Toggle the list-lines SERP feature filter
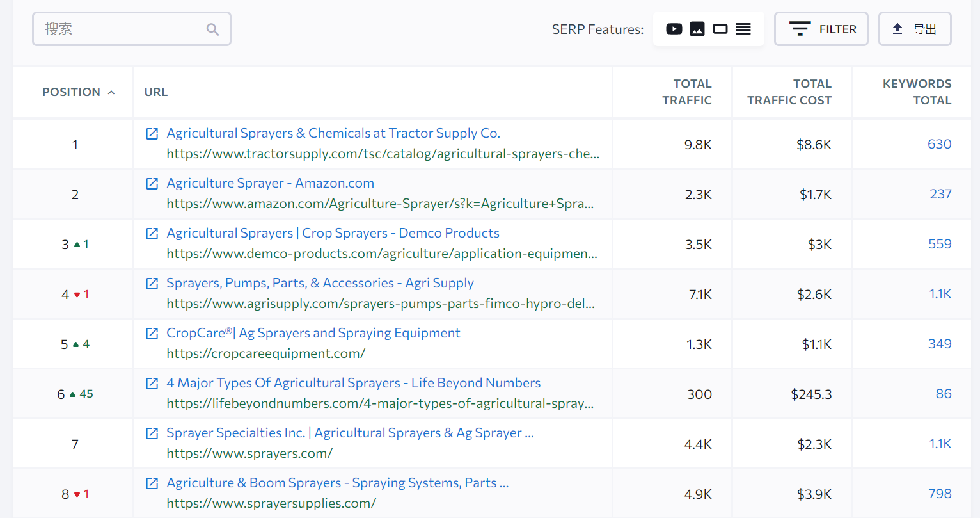 tap(743, 29)
